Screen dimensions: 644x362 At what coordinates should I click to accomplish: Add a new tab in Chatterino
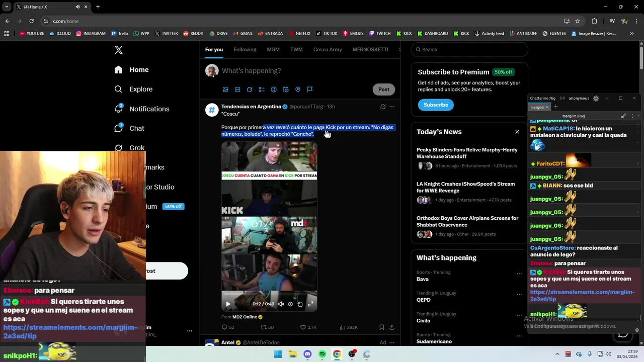pyautogui.click(x=555, y=107)
